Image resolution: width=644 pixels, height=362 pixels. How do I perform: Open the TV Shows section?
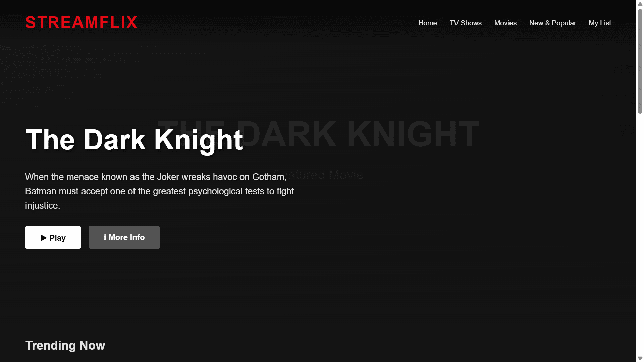466,23
